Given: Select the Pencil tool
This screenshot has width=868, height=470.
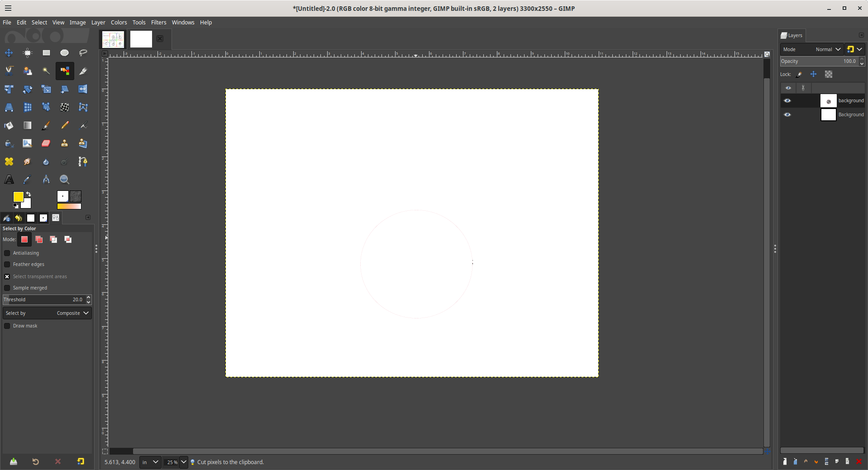Looking at the screenshot, I should (x=65, y=125).
